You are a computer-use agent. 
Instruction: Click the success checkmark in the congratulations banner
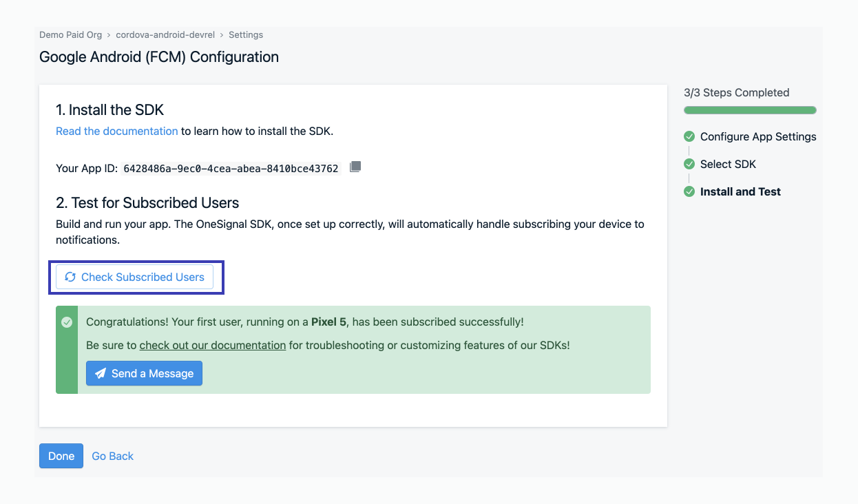click(x=66, y=322)
